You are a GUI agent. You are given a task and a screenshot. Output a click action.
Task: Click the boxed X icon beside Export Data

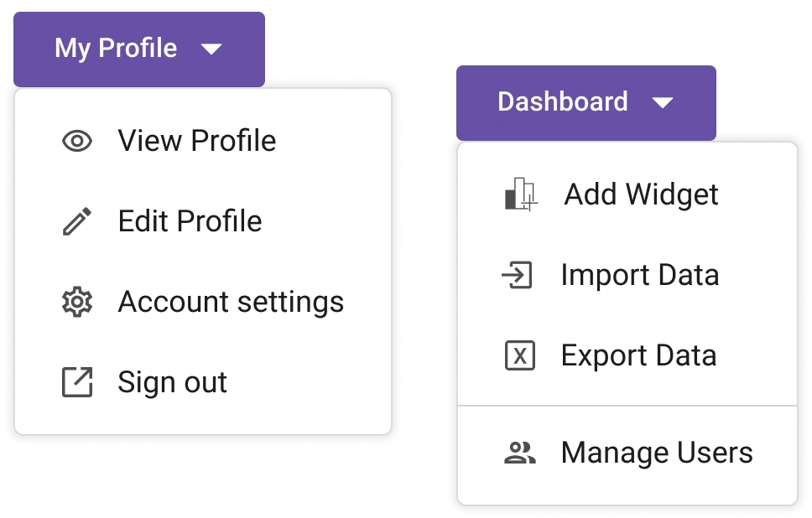(520, 355)
